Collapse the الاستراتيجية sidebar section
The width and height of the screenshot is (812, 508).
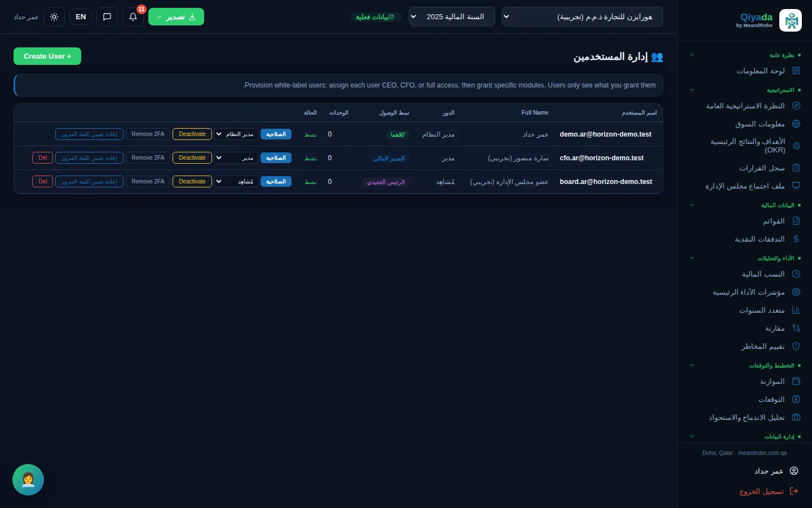click(x=692, y=90)
